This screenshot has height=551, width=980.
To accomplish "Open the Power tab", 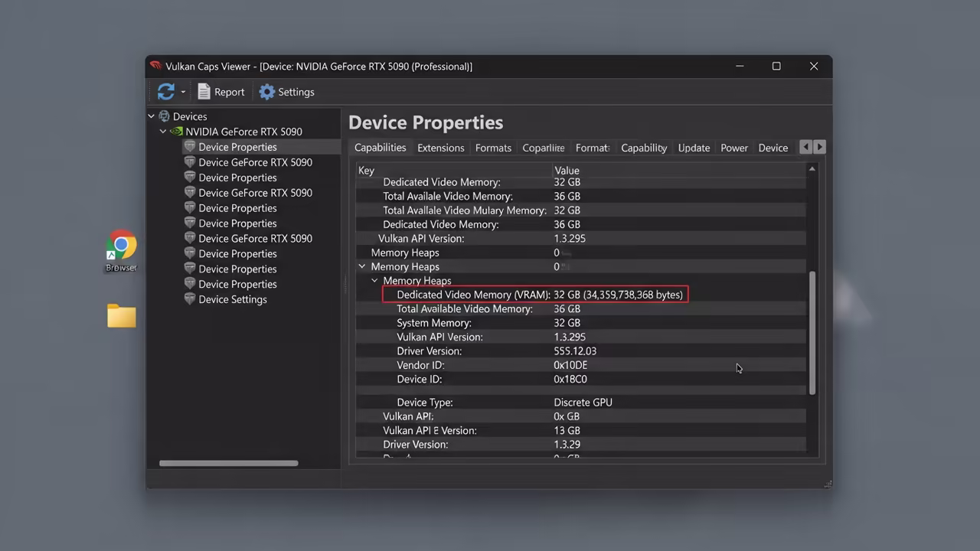I will tap(733, 148).
